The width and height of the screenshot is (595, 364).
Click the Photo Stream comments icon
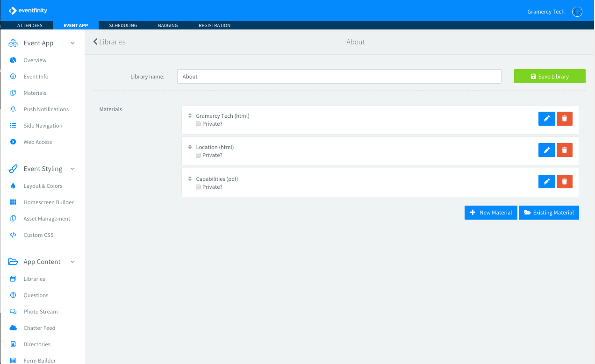[x=13, y=312]
